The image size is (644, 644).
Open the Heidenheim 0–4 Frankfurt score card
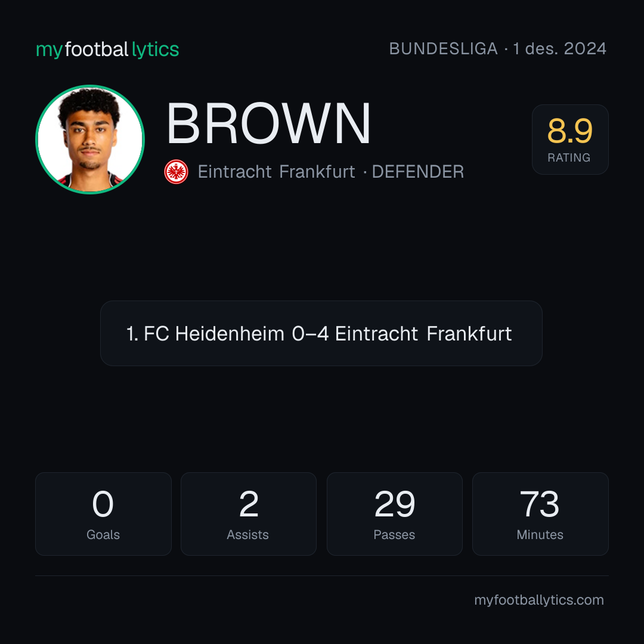coord(321,333)
